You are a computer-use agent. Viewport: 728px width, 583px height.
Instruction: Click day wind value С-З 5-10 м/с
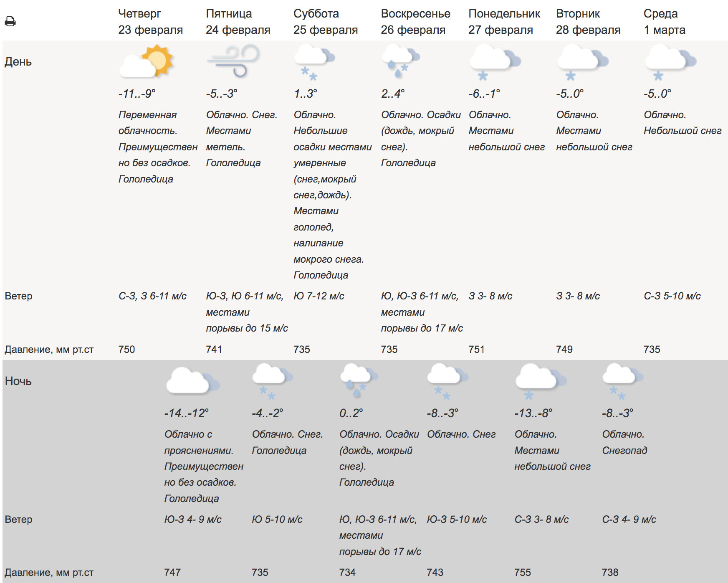coord(672,296)
